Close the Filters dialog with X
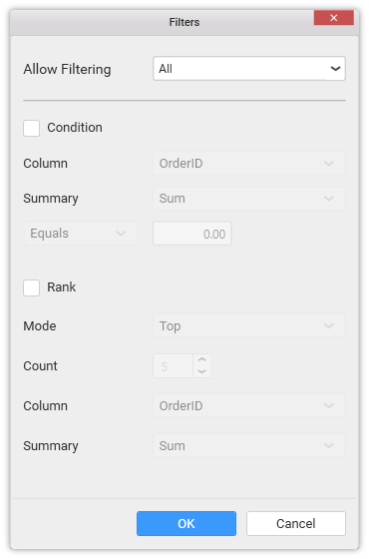 [x=334, y=17]
